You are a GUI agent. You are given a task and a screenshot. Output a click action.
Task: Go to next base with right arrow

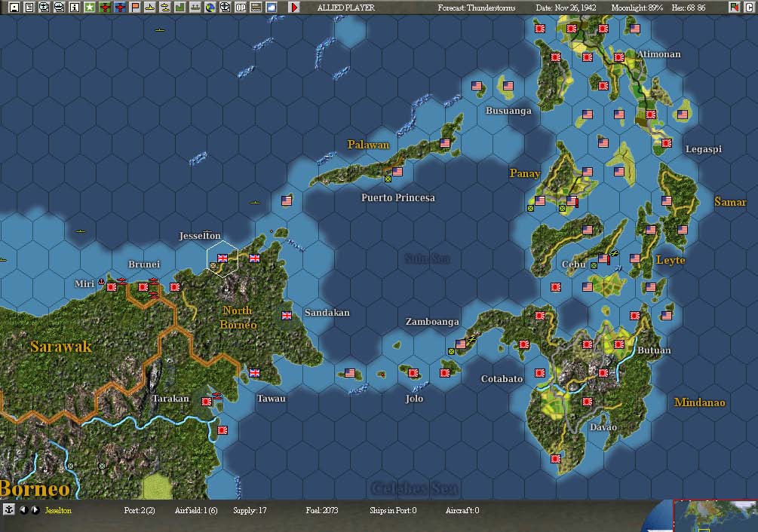[x=35, y=510]
